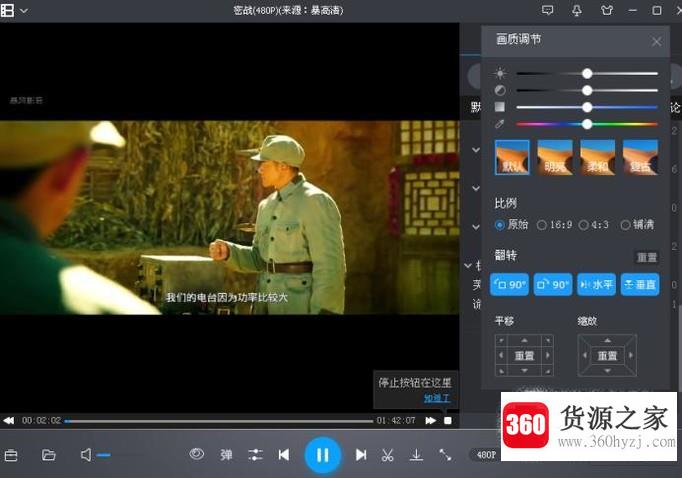
Task: Select the 柔和 picture preset thumbnail
Action: click(x=598, y=157)
